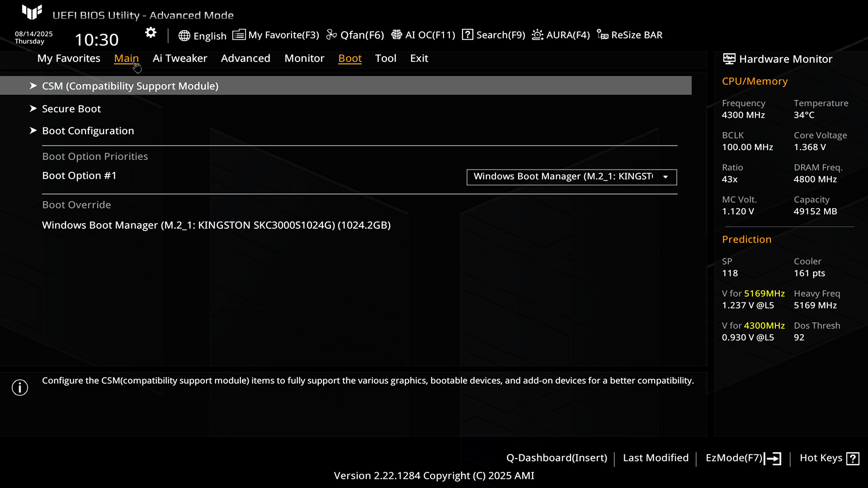Image resolution: width=868 pixels, height=488 pixels.
Task: Toggle ReSize BAR icon
Action: coord(602,35)
